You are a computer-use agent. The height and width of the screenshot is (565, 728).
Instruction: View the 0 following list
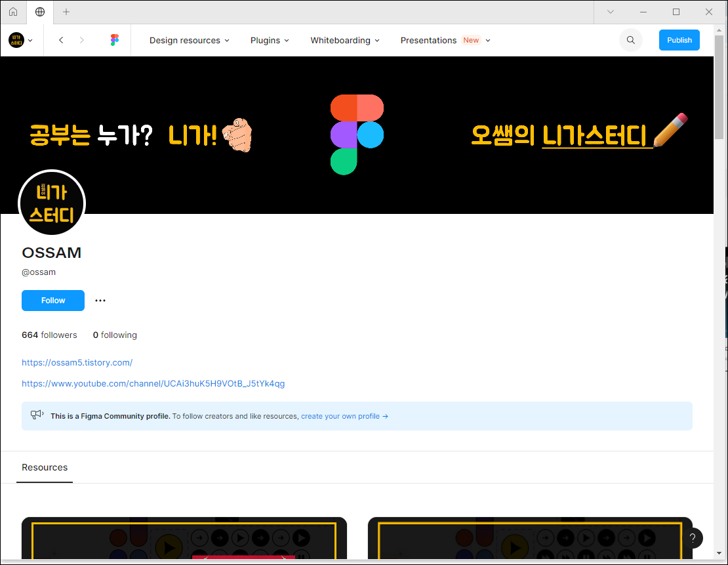115,335
